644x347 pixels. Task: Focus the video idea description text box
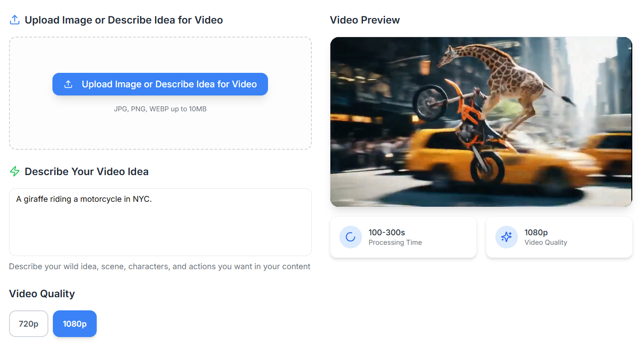click(160, 222)
